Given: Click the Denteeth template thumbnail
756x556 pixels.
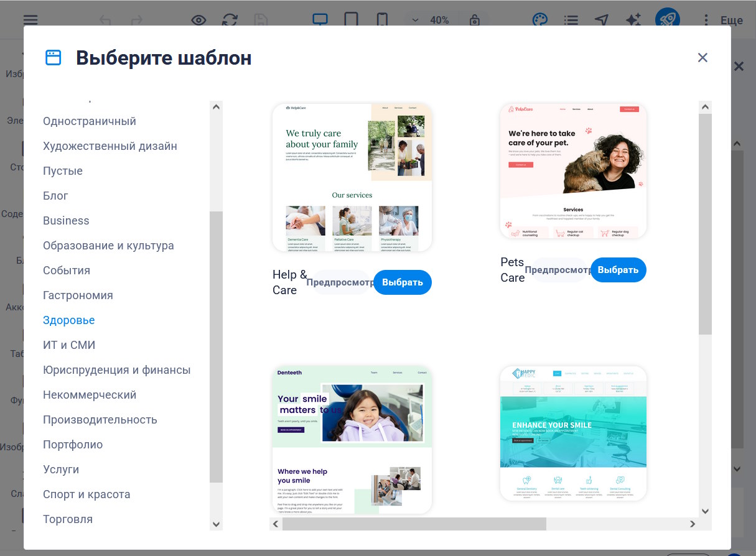Looking at the screenshot, I should (352, 439).
